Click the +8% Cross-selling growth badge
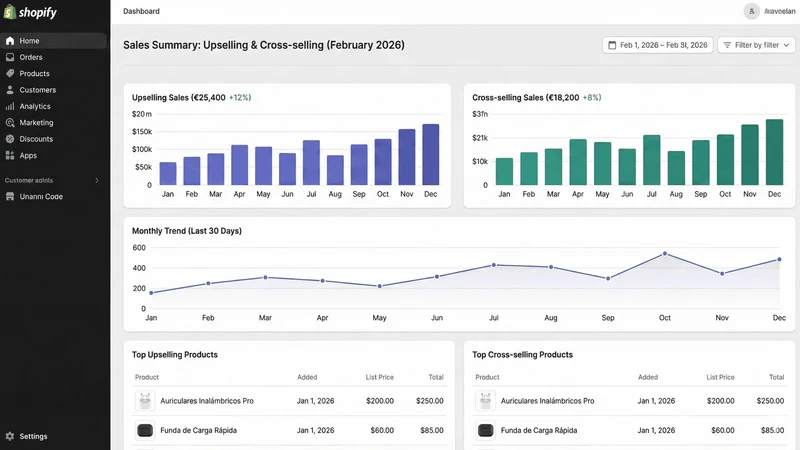800x450 pixels. pos(592,97)
